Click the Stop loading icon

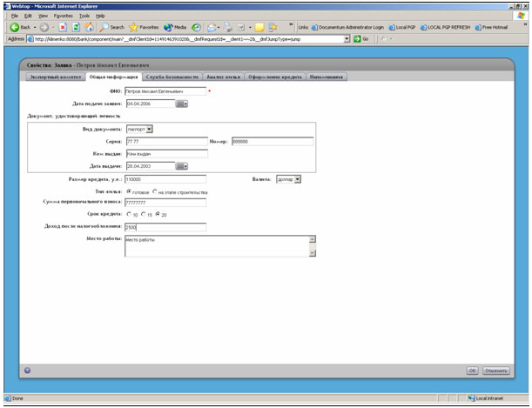[x=64, y=28]
